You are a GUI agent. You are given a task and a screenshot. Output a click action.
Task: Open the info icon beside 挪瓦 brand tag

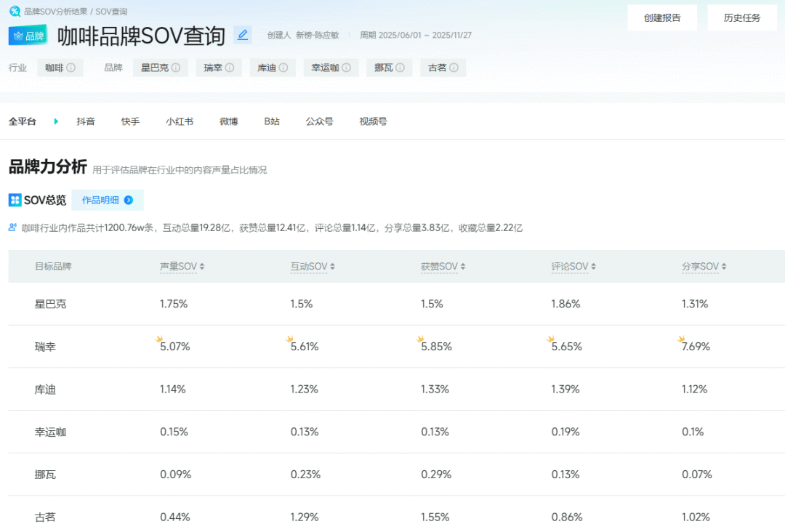[401, 68]
